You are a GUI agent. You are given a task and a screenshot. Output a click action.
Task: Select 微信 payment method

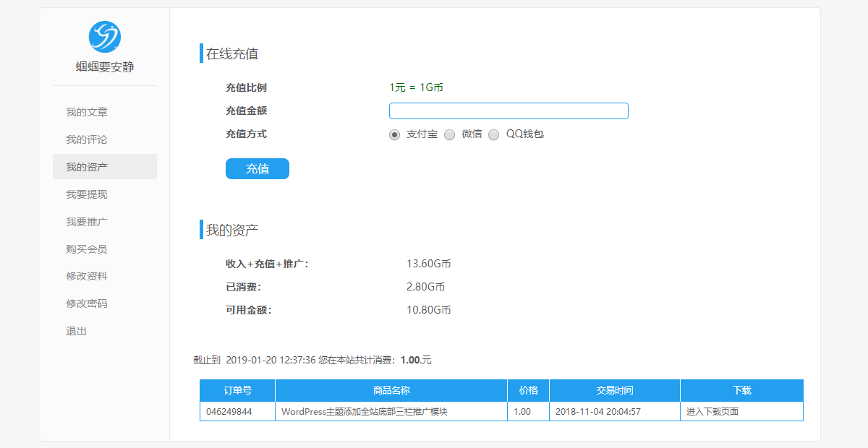(449, 134)
